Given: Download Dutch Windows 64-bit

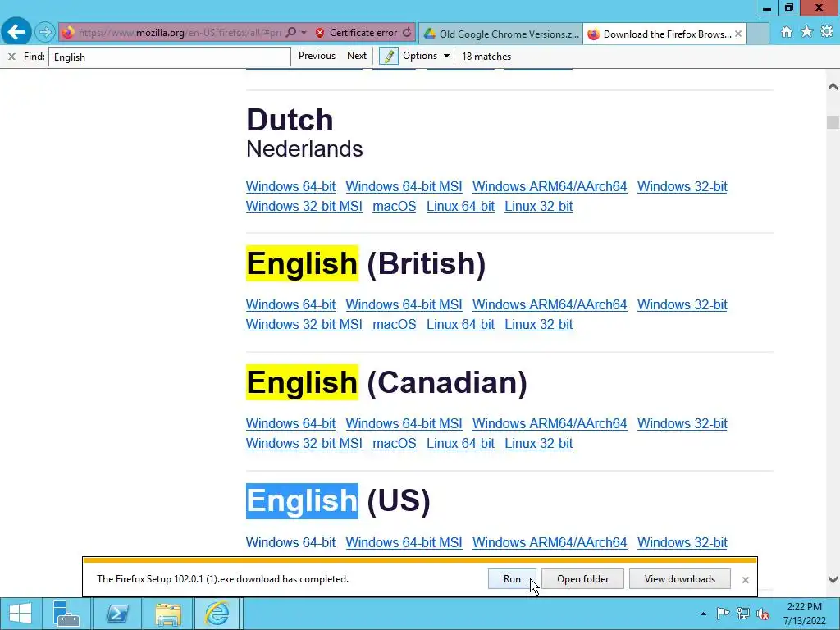Looking at the screenshot, I should tap(291, 186).
